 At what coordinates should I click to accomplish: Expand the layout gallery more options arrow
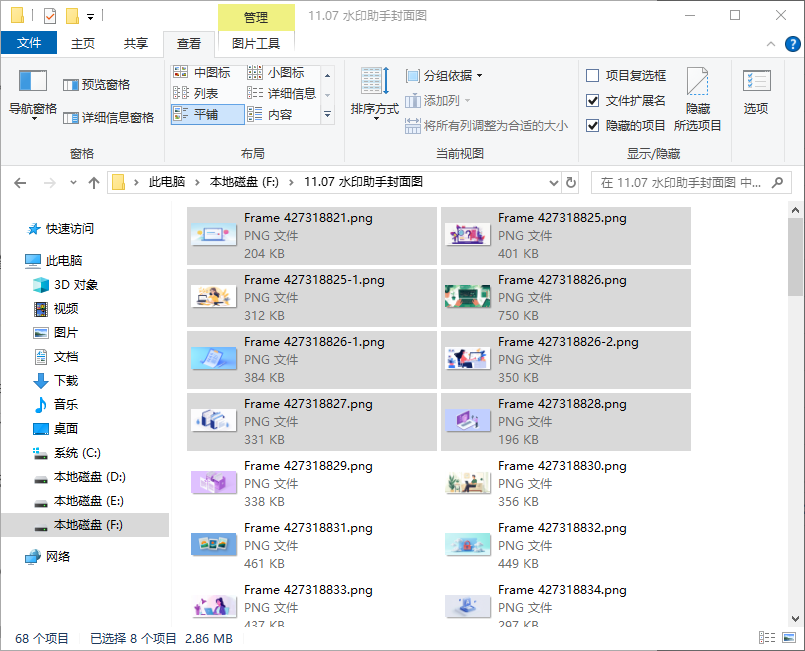coord(328,114)
